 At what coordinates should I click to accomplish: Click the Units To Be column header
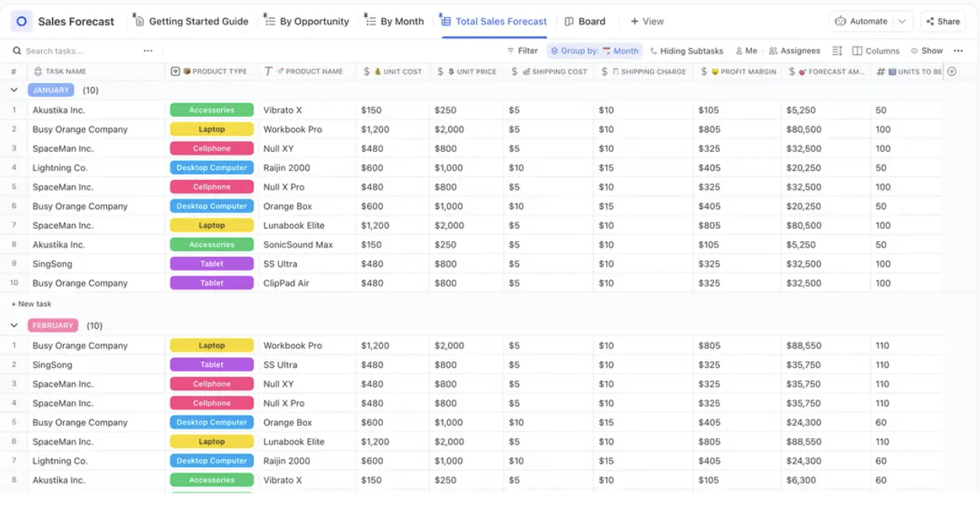coord(909,71)
